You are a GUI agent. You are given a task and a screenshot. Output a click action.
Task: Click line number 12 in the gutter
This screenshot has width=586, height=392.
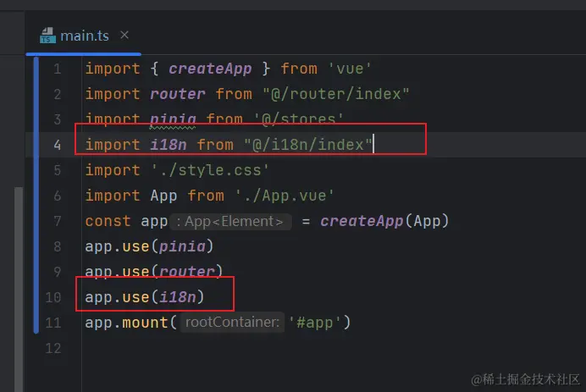[53, 348]
